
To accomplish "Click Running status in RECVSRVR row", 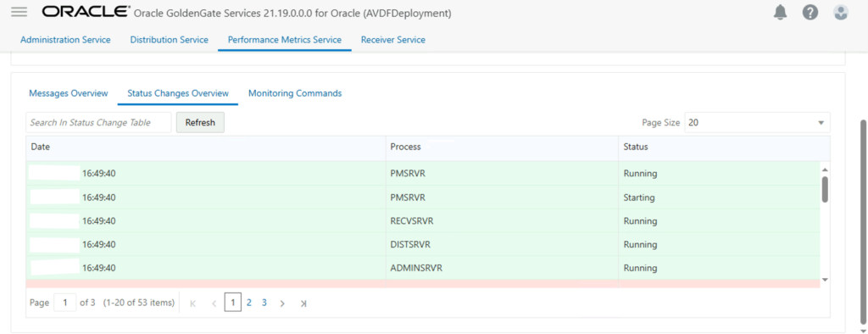I will pos(641,221).
